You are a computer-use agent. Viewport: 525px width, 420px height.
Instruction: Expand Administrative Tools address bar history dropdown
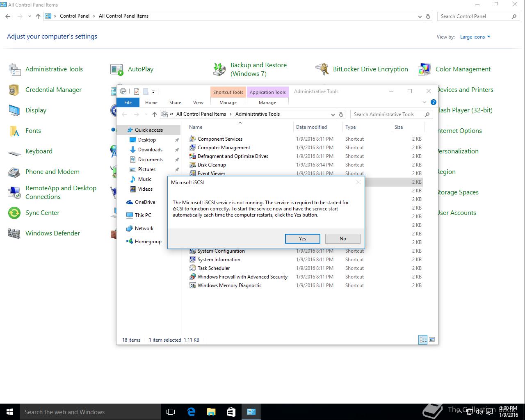(x=333, y=114)
